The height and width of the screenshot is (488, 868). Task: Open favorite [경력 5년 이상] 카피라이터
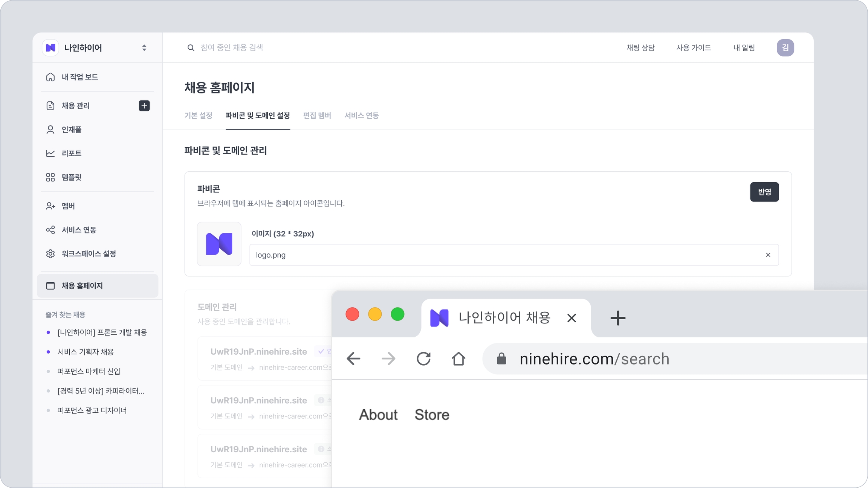(101, 391)
